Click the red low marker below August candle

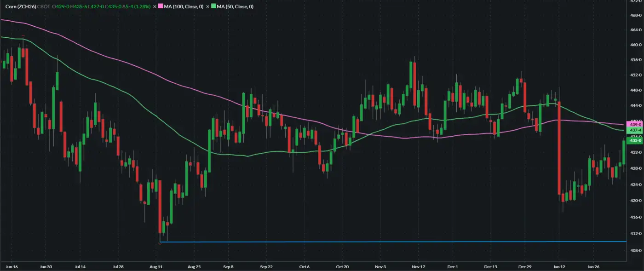tap(160, 244)
